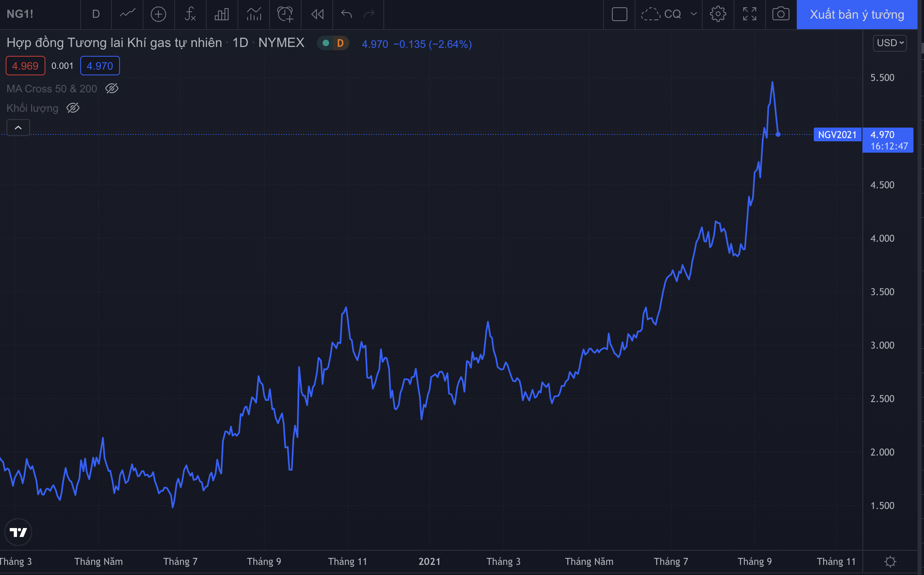Click the Xuất bản ý tưởng button
Image resolution: width=924 pixels, height=575 pixels.
pyautogui.click(x=857, y=14)
